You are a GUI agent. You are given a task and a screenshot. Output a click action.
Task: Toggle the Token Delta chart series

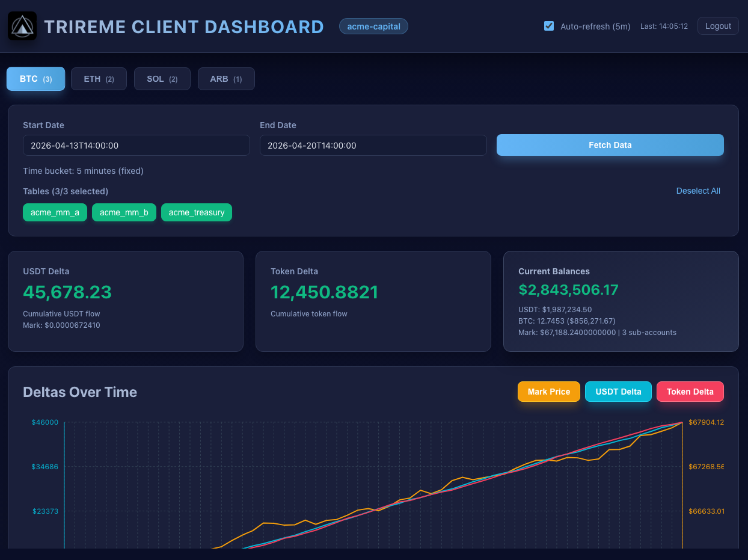(690, 392)
